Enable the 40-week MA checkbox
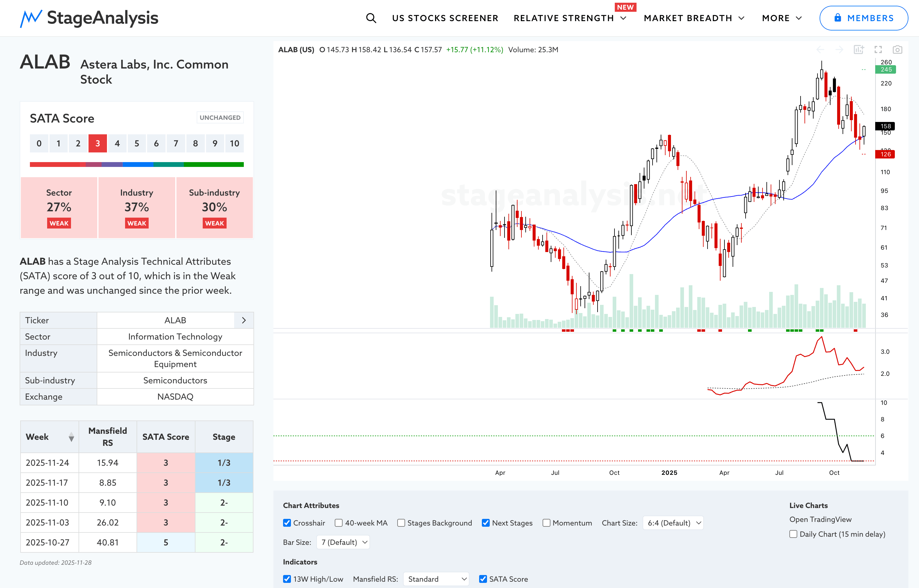This screenshot has height=588, width=919. (x=339, y=523)
